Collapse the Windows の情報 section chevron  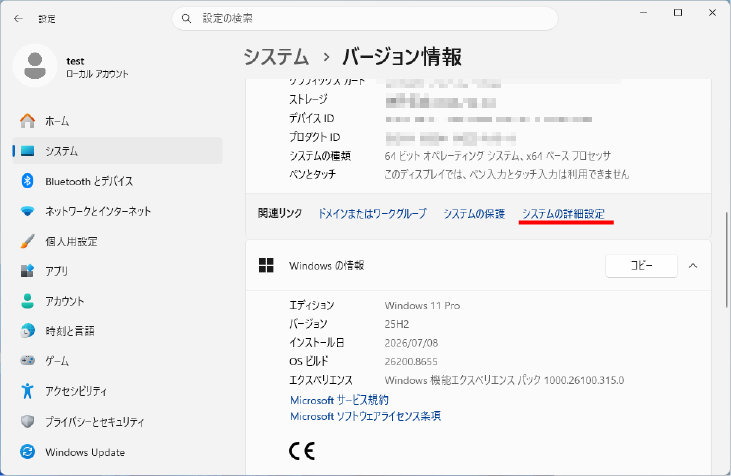693,266
